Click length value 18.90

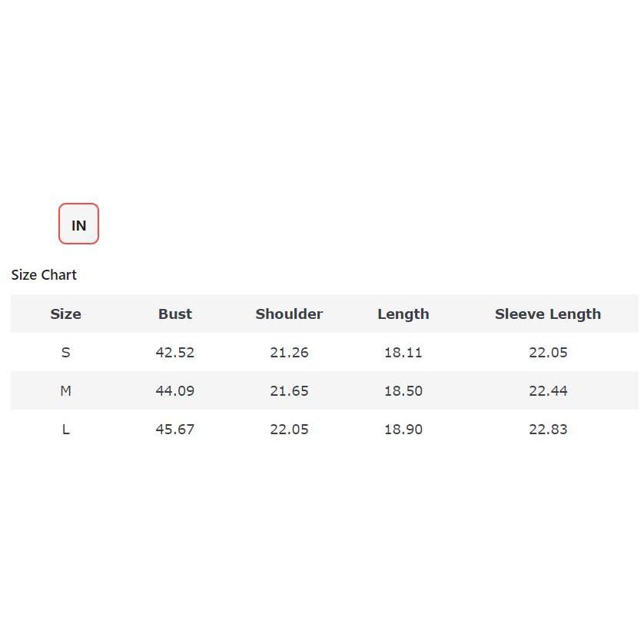click(403, 430)
